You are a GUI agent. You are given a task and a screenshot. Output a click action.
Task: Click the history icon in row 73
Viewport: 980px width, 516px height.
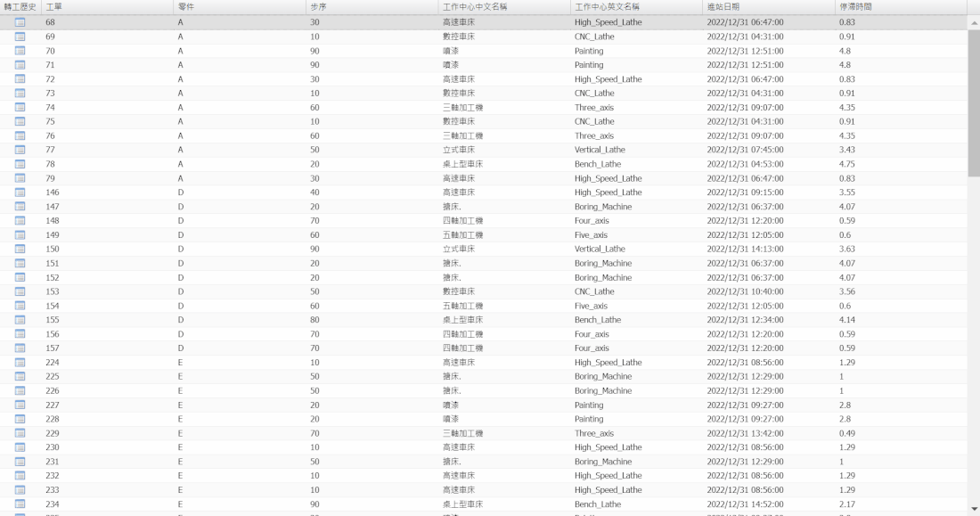pos(20,94)
